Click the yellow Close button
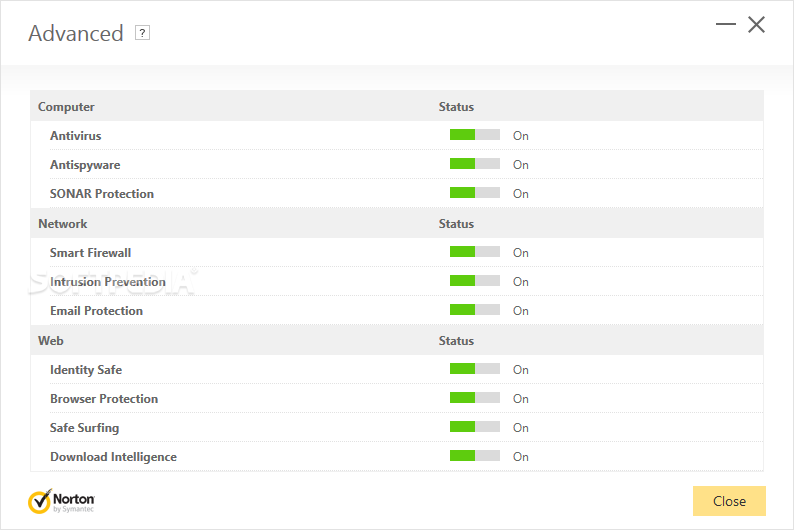The image size is (794, 530). pos(729,501)
